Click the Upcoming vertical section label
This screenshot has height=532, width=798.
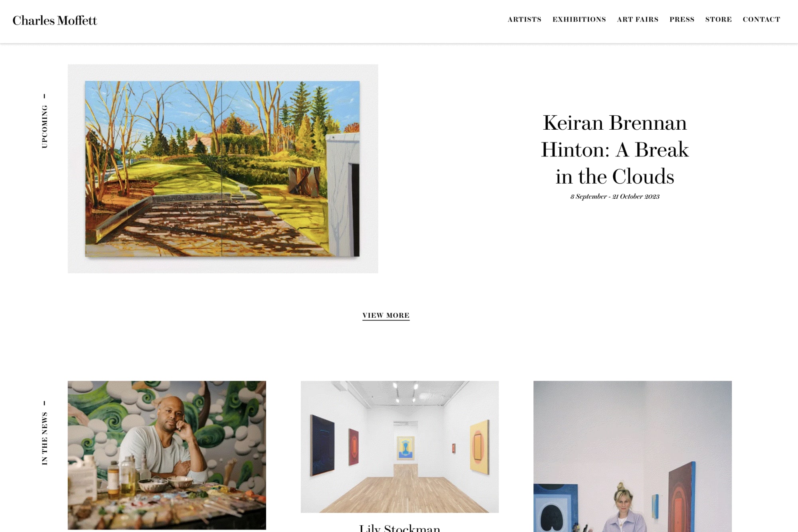(45, 122)
